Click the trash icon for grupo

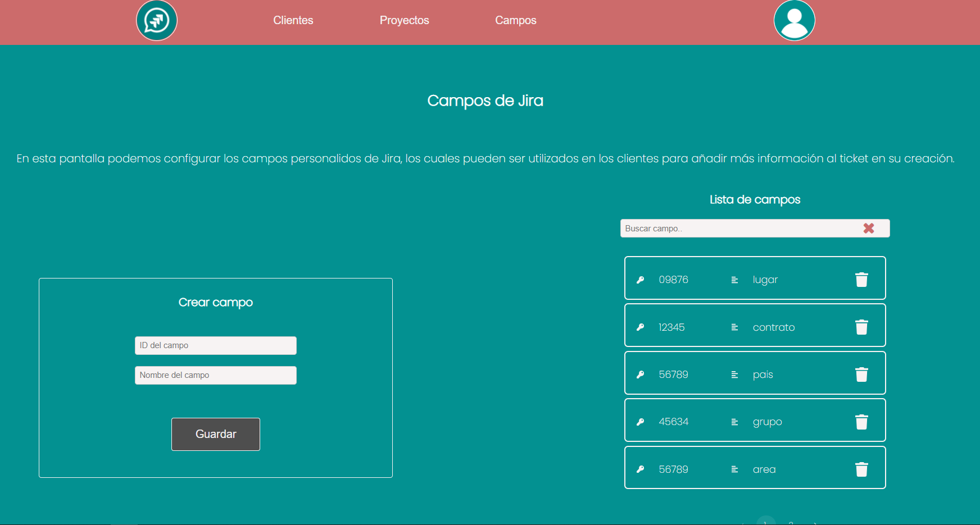[x=862, y=421]
